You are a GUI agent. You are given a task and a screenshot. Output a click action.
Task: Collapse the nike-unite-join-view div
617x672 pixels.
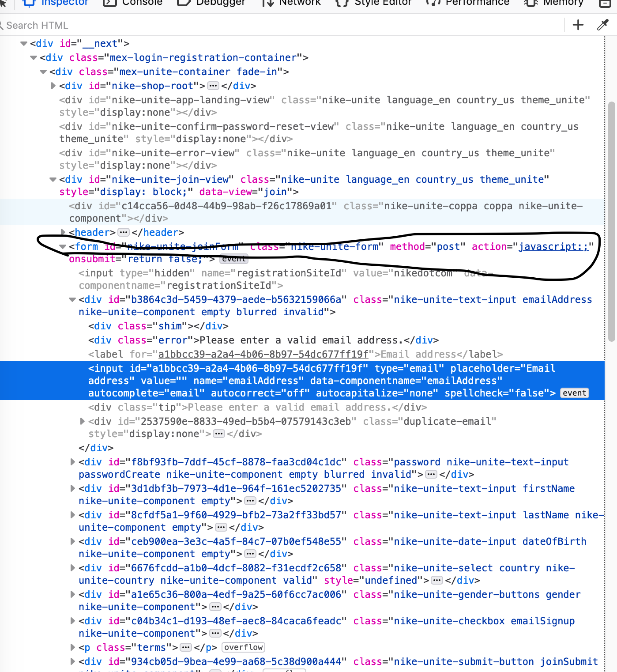(x=53, y=179)
